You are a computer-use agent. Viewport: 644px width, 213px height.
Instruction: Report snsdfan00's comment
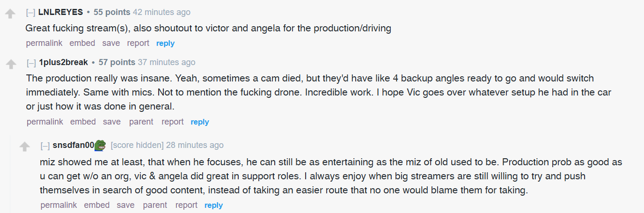tap(186, 205)
